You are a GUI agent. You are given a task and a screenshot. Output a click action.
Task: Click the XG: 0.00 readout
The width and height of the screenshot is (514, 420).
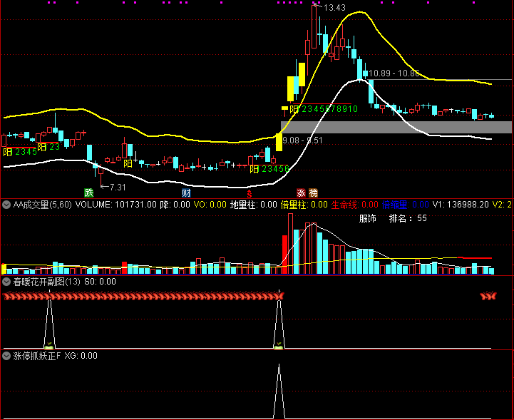(x=81, y=356)
